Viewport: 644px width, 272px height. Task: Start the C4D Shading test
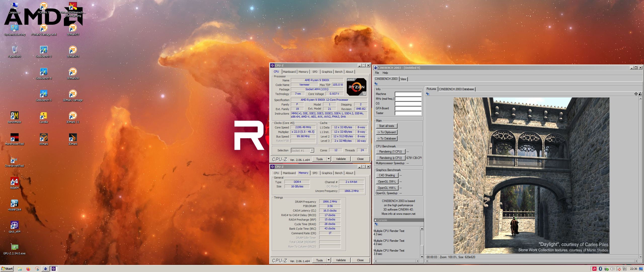(387, 175)
